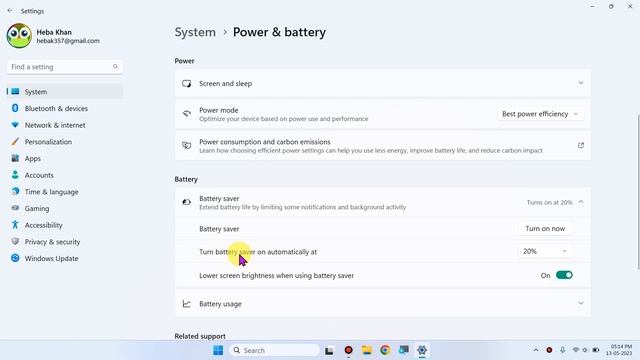
Task: Click the Settings window vertical scrollbar
Action: pos(638,192)
